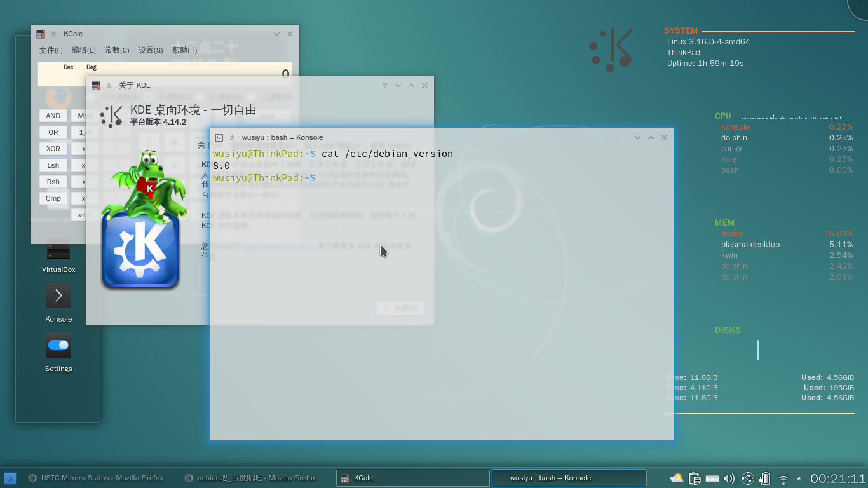Click the keyboard layout tray icon

click(712, 478)
